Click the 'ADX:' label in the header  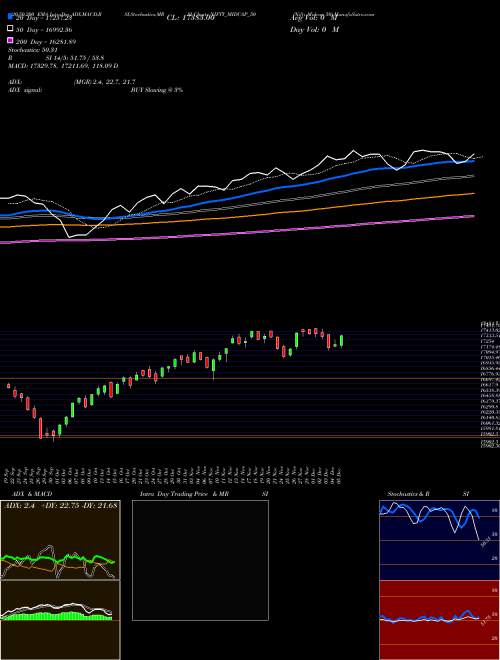15,82
